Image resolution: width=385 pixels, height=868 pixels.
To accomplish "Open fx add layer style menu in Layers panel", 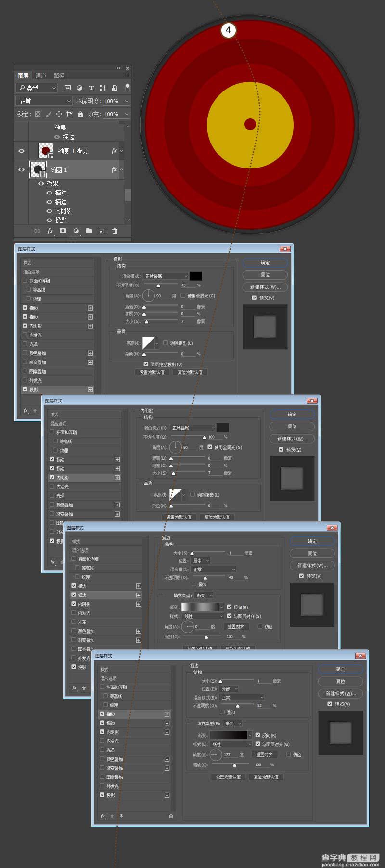I will pos(50,231).
